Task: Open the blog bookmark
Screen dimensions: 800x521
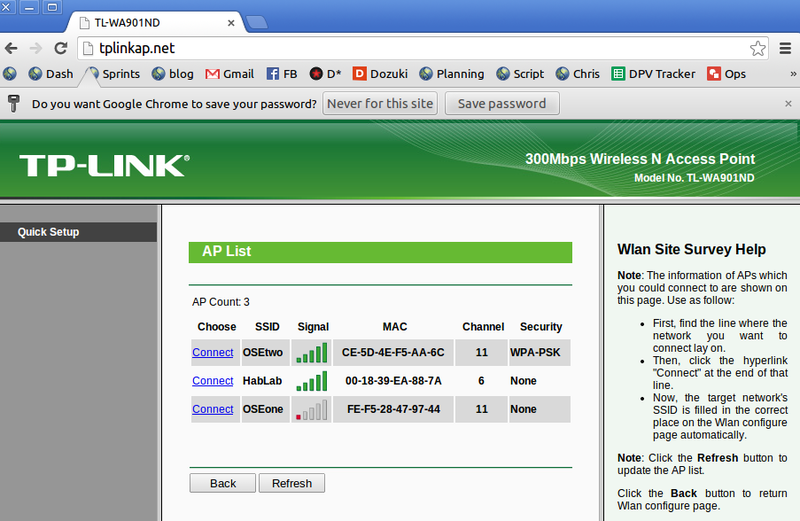Action: (172, 74)
